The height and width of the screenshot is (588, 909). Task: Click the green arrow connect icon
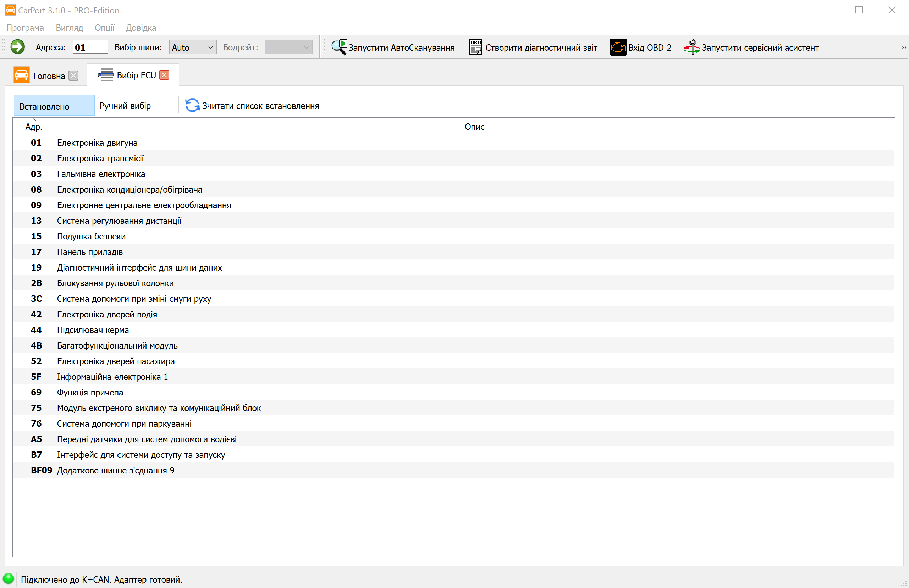18,48
